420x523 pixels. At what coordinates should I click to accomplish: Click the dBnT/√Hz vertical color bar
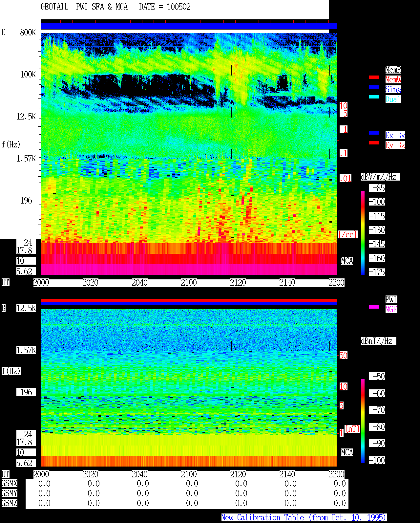[363, 421]
